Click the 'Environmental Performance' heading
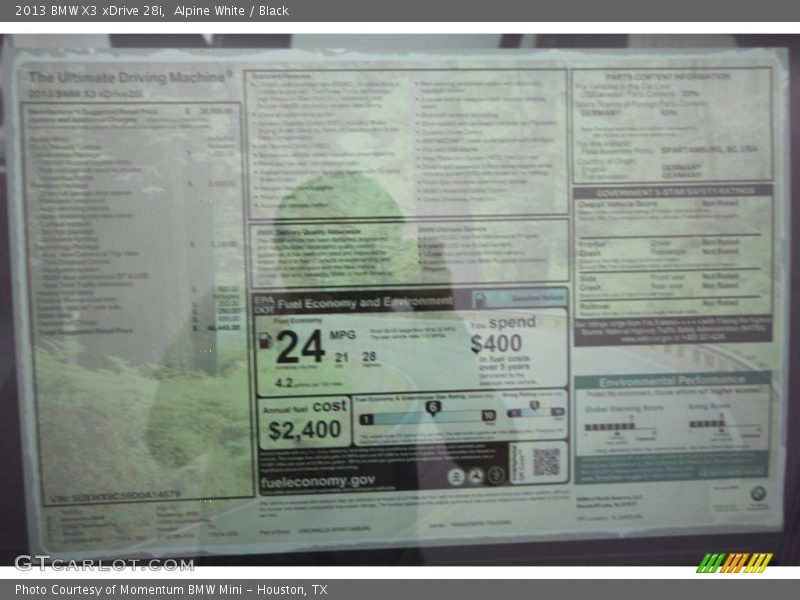 [x=672, y=381]
